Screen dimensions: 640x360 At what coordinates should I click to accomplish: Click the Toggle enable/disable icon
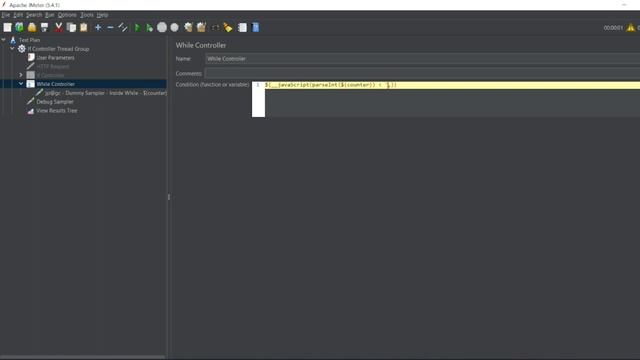pos(122,27)
